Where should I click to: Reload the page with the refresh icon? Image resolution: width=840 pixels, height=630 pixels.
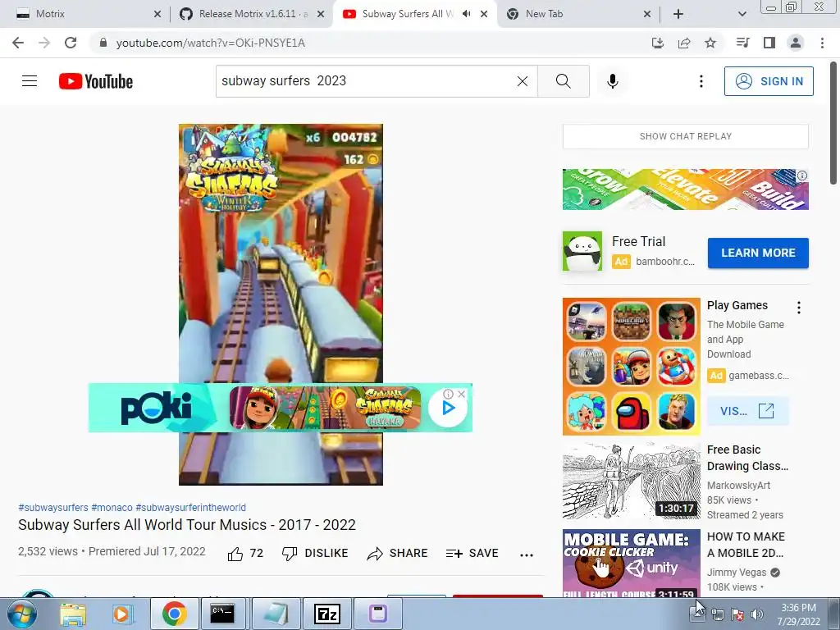tap(71, 43)
